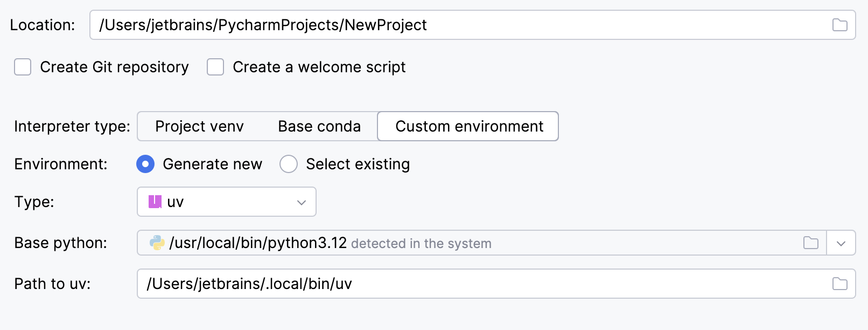This screenshot has height=330, width=868.
Task: Click the 'Type:' label
Action: pos(34,202)
